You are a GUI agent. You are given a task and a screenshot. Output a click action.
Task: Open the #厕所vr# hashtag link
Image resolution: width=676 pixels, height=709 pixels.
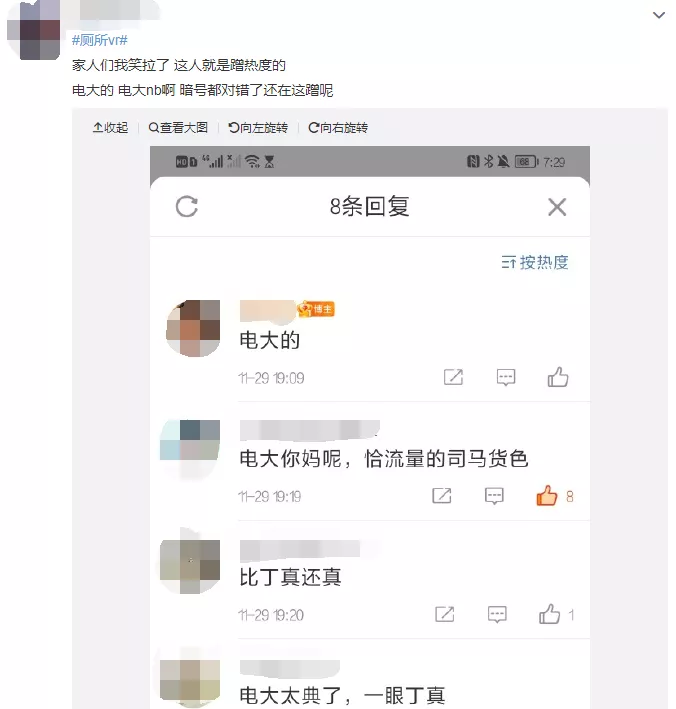(x=99, y=40)
